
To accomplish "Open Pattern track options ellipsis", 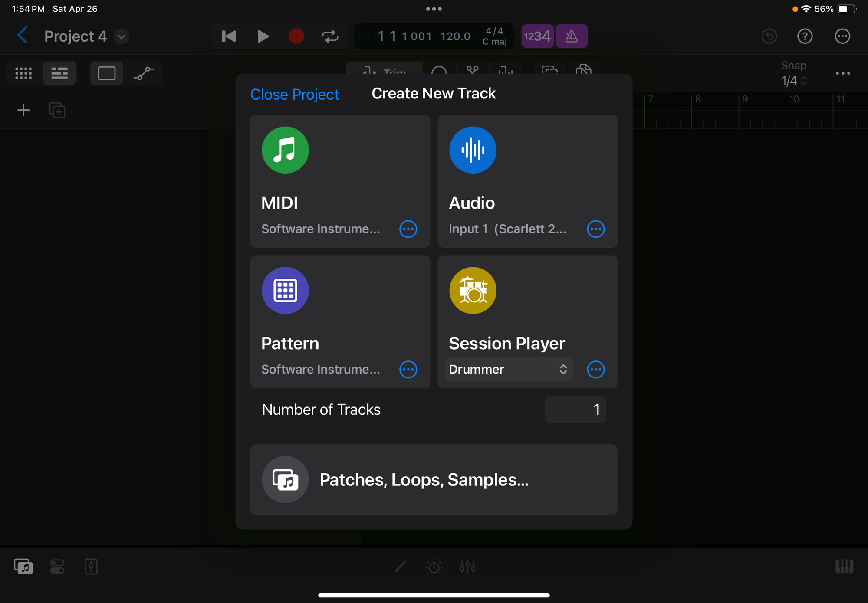I will click(408, 370).
